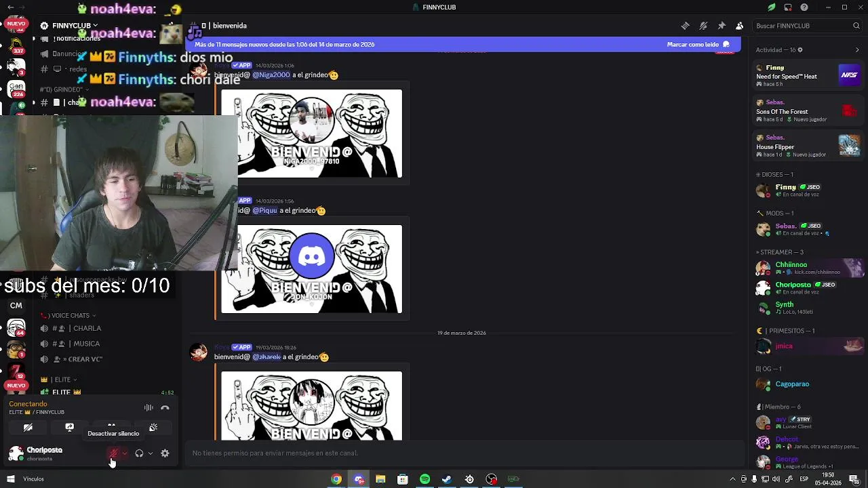
Task: Open taskbar clock and date
Action: pyautogui.click(x=828, y=479)
